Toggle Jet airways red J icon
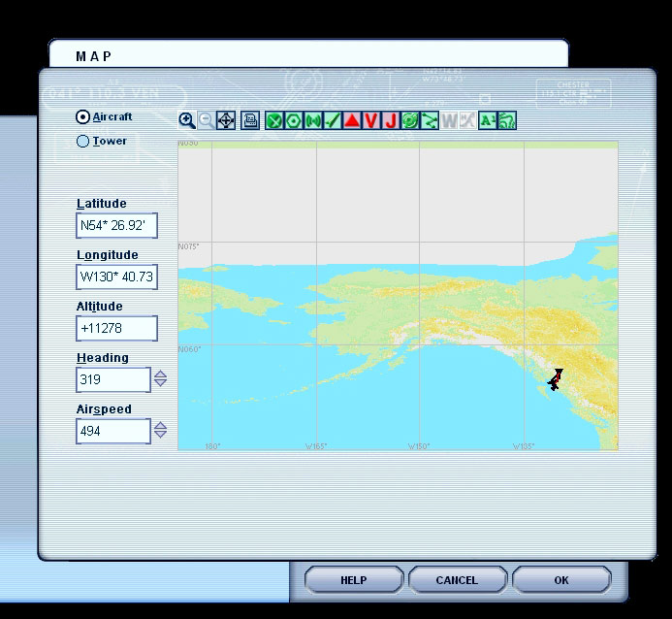The height and width of the screenshot is (619, 672). pyautogui.click(x=391, y=120)
